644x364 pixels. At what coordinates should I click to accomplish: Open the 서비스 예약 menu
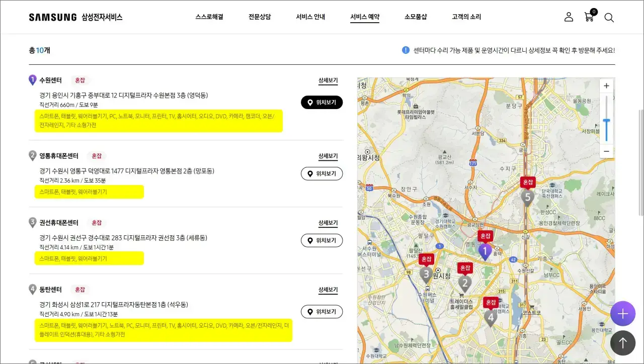365,17
